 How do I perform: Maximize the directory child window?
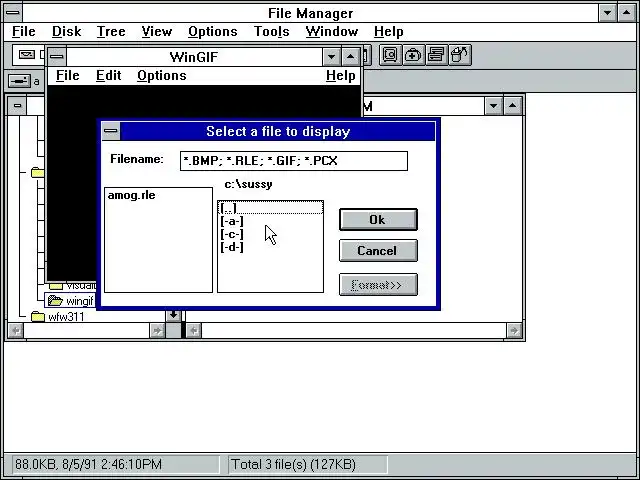pyautogui.click(x=513, y=106)
